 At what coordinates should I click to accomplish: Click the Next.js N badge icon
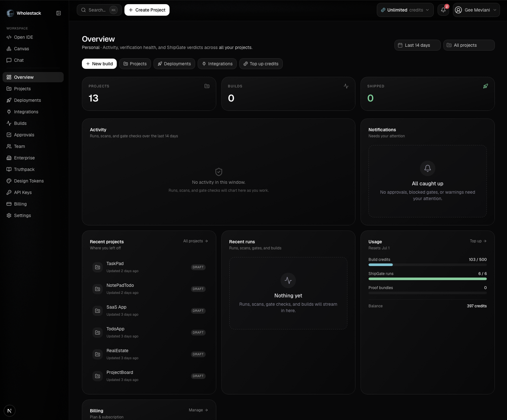point(10,411)
